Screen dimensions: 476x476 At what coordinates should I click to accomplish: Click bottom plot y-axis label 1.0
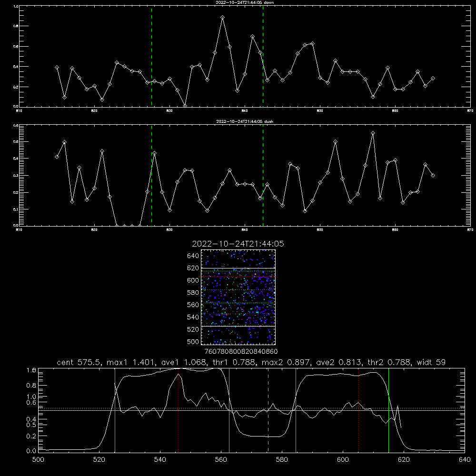31,397
